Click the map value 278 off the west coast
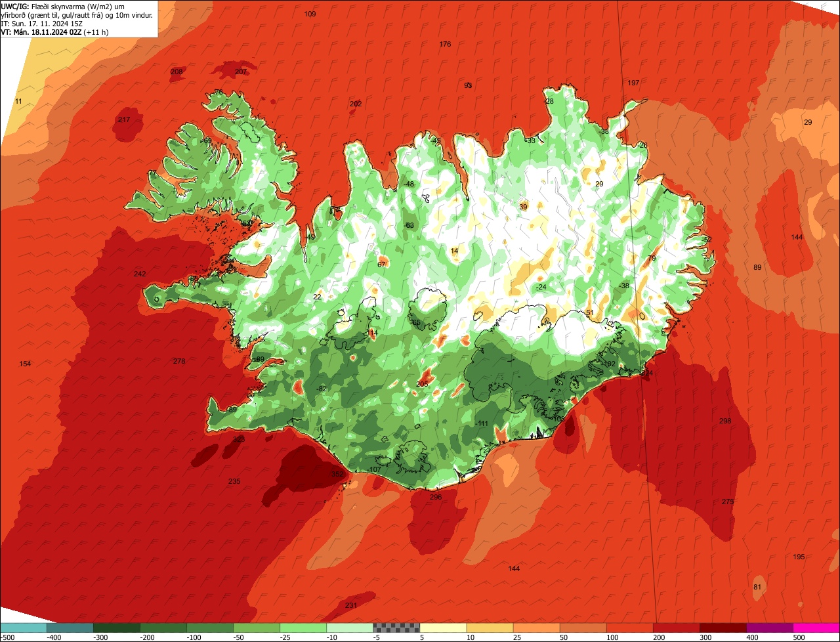 click(179, 361)
